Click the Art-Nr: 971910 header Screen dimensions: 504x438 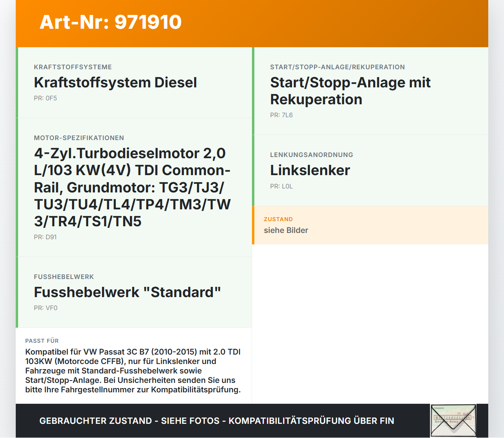click(x=111, y=22)
